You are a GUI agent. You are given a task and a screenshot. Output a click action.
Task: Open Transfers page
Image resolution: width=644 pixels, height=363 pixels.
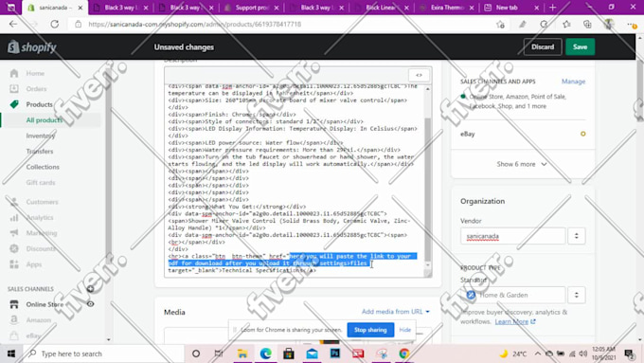click(x=40, y=152)
